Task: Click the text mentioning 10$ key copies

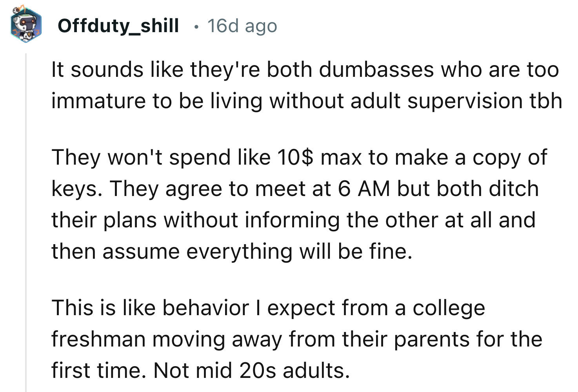Action: 300,156
